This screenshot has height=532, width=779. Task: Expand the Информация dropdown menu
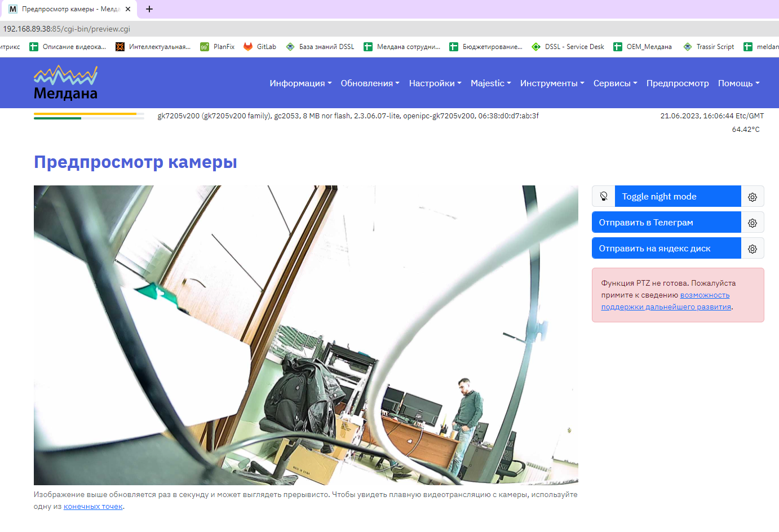300,83
